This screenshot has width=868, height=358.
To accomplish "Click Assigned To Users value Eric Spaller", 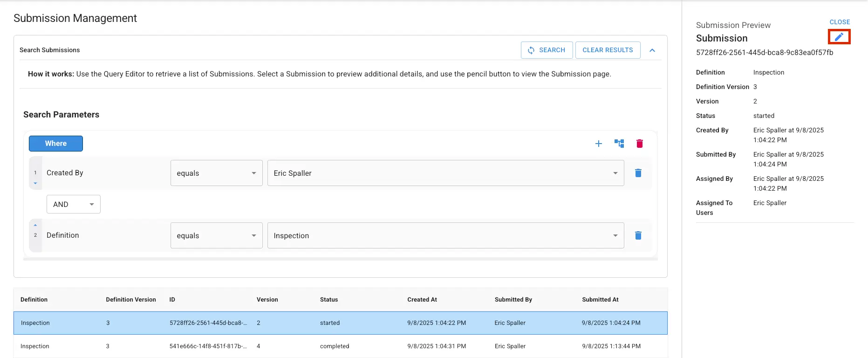I will coord(770,203).
